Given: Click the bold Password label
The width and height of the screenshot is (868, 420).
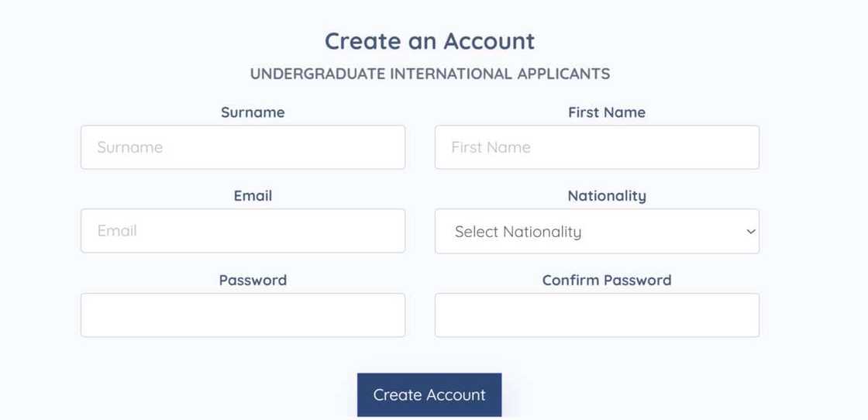Looking at the screenshot, I should [253, 280].
